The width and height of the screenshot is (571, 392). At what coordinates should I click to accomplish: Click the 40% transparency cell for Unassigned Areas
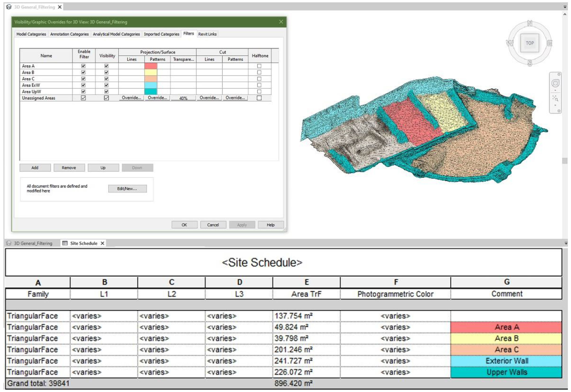tap(183, 98)
